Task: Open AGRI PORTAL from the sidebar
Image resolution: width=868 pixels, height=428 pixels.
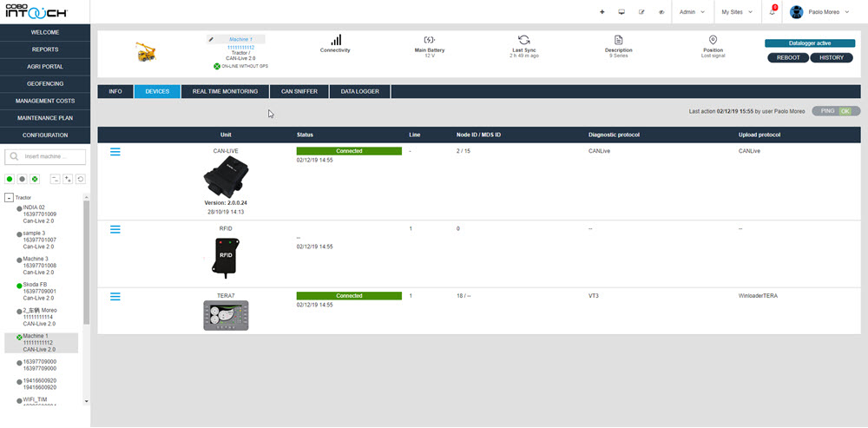Action: tap(45, 67)
